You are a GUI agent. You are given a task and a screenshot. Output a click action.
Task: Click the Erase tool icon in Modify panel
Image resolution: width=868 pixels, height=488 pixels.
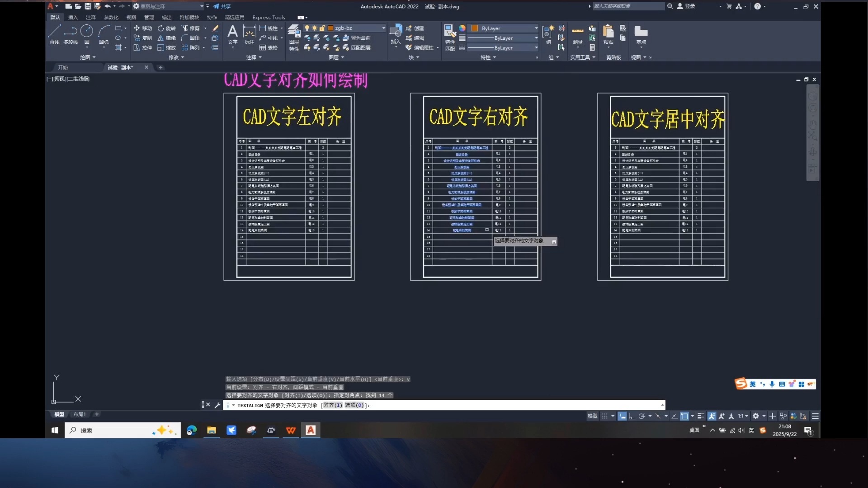[215, 28]
